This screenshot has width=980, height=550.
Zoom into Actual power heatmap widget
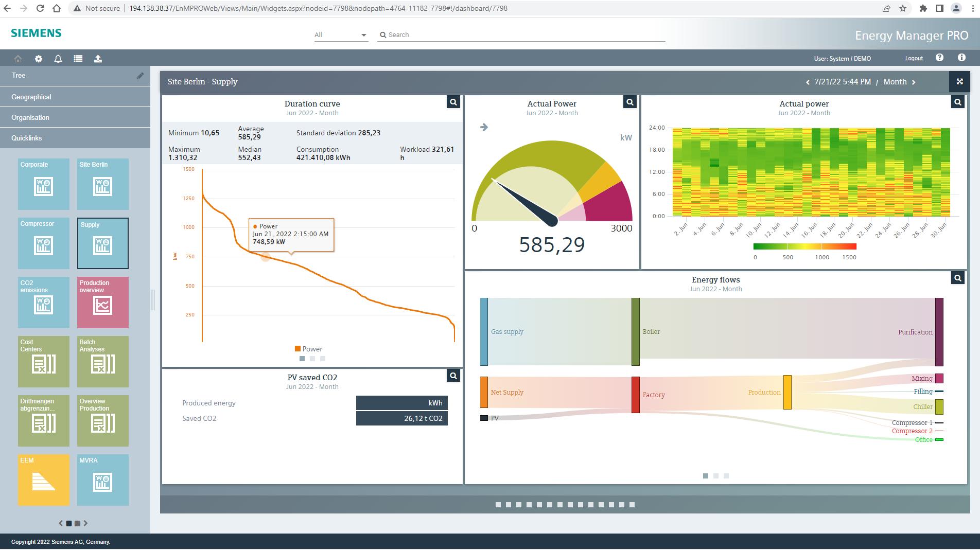[x=957, y=102]
